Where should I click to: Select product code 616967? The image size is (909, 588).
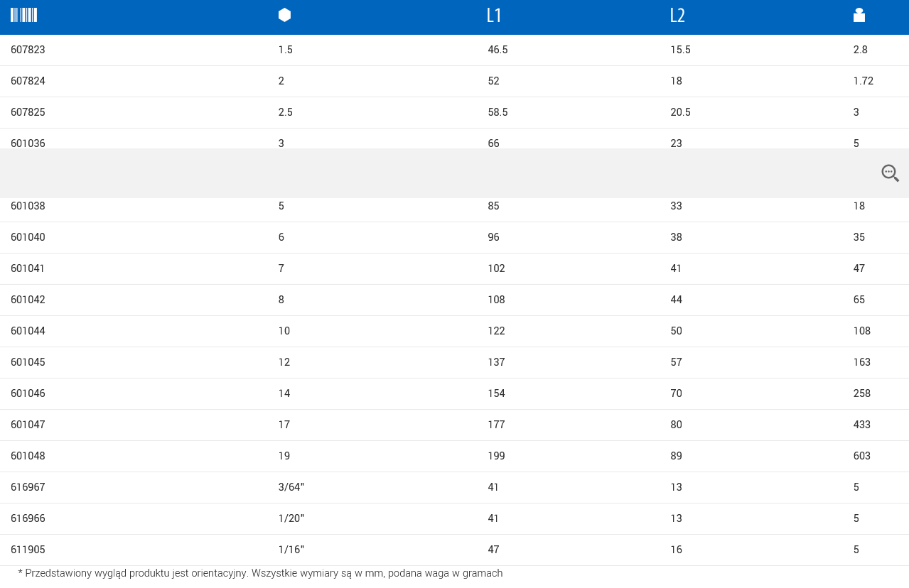(28, 487)
